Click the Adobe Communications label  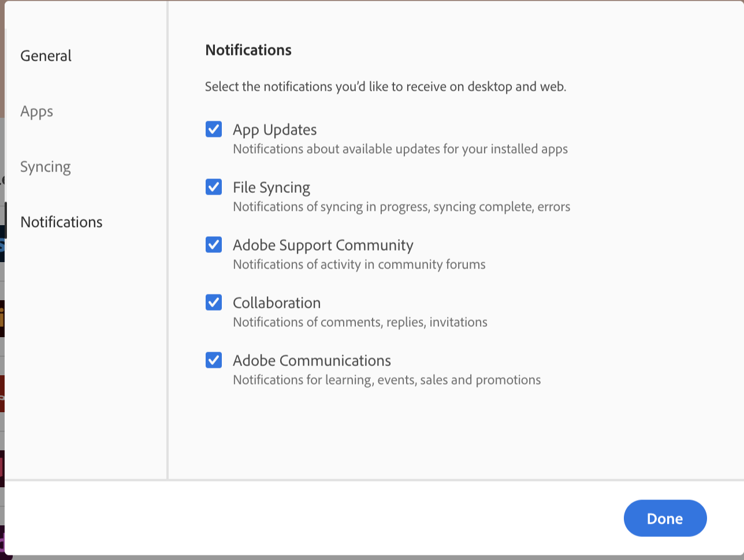coord(311,360)
